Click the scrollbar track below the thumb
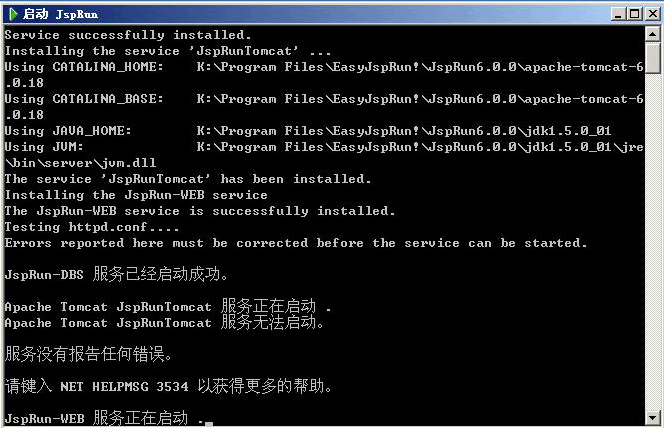Viewport: 664px width, 428px height. (x=653, y=250)
